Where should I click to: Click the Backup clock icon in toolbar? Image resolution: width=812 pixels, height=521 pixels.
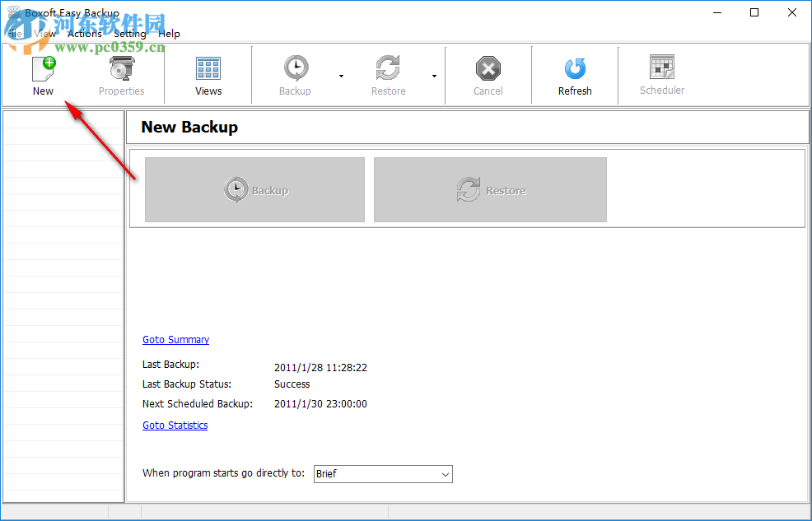point(295,66)
